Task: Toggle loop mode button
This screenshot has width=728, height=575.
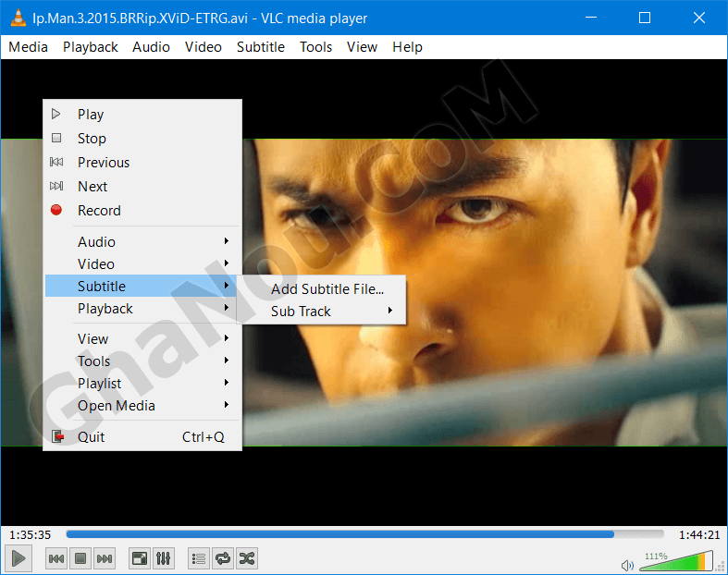Action: click(223, 558)
